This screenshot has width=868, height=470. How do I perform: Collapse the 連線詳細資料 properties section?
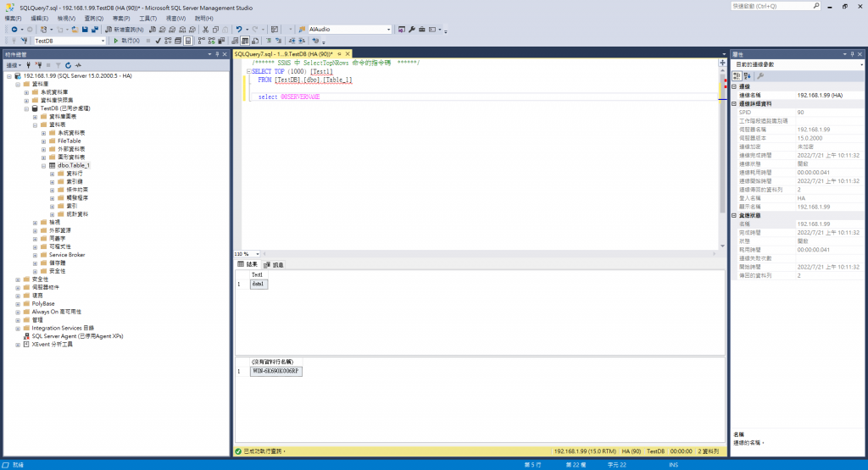click(x=735, y=104)
